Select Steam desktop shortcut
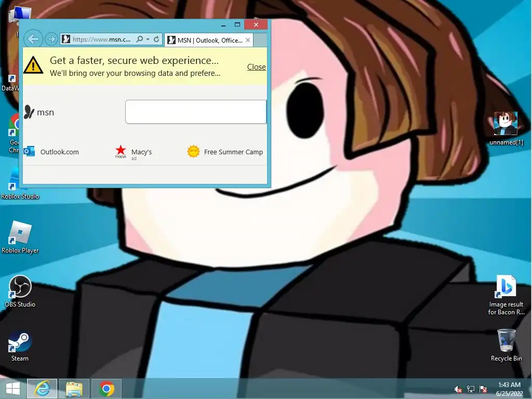 [20, 345]
